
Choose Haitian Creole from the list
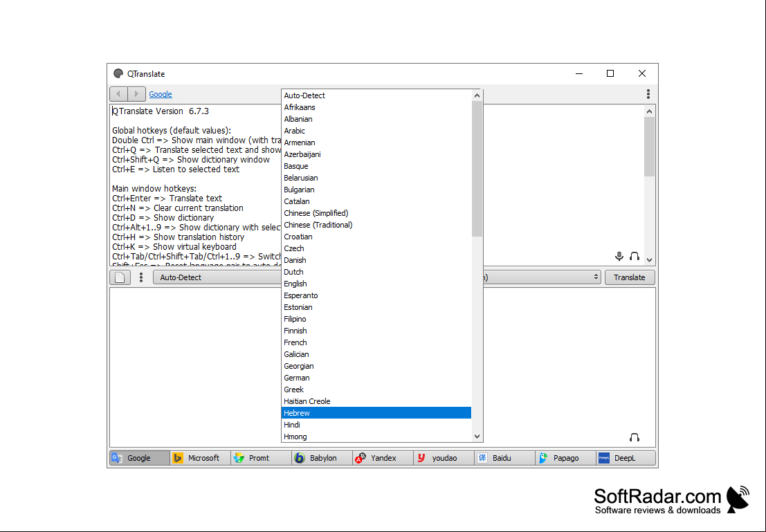pos(376,401)
